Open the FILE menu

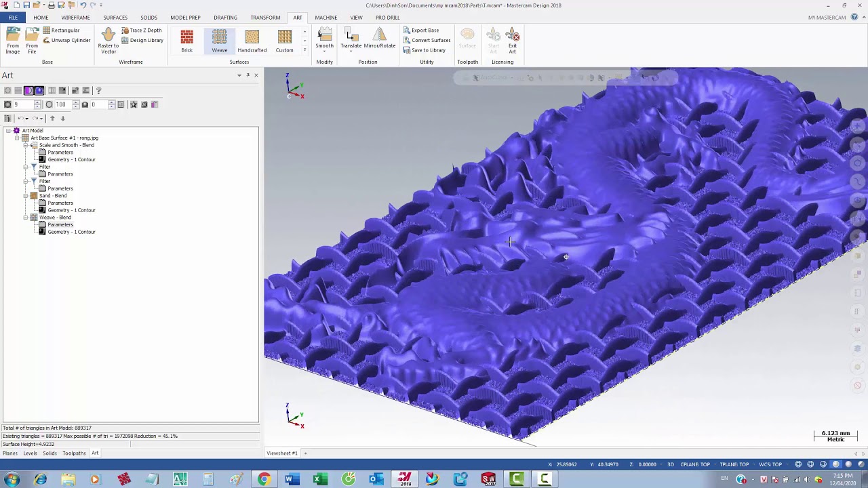click(13, 18)
